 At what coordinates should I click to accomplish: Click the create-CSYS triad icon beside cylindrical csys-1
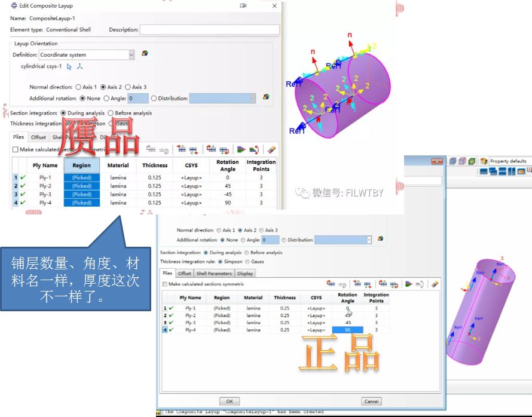(80, 66)
